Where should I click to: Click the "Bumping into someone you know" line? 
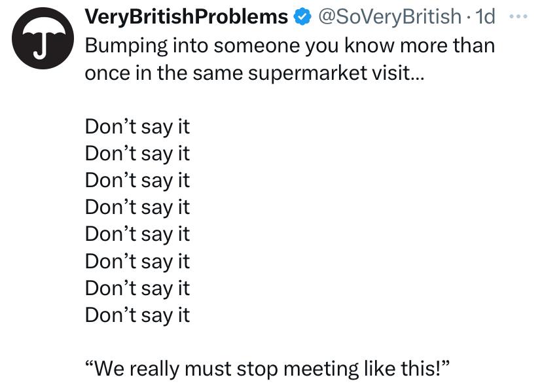289,46
